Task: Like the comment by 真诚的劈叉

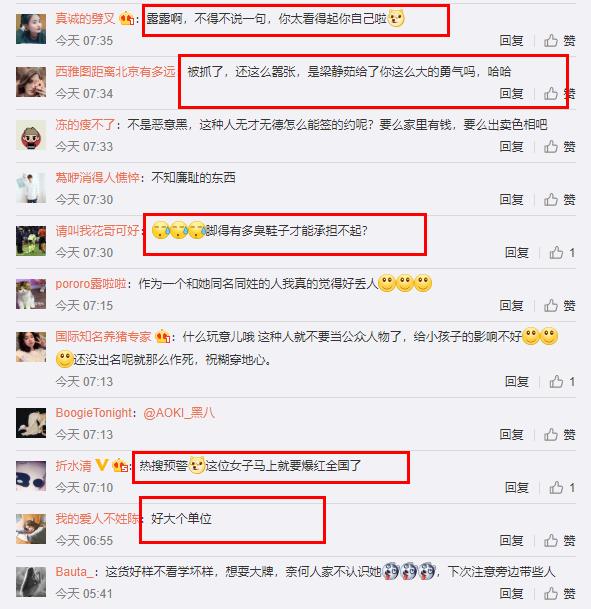Action: click(559, 40)
